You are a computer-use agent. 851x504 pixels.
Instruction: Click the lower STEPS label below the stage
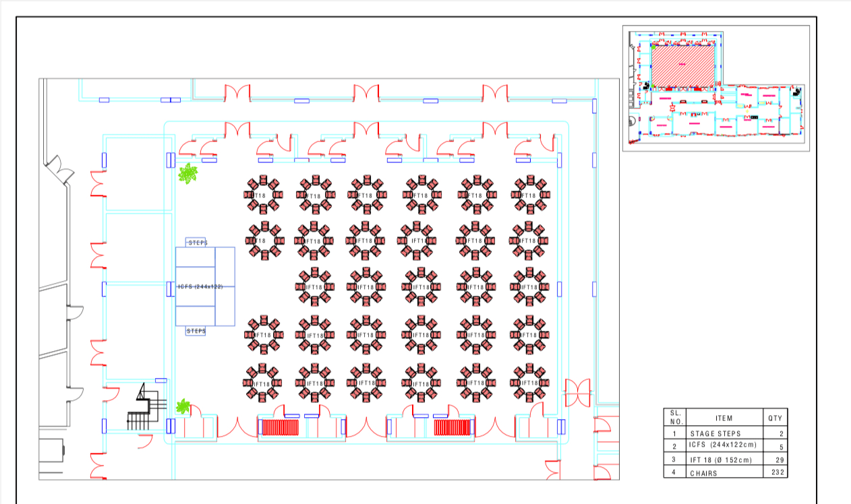(x=196, y=331)
